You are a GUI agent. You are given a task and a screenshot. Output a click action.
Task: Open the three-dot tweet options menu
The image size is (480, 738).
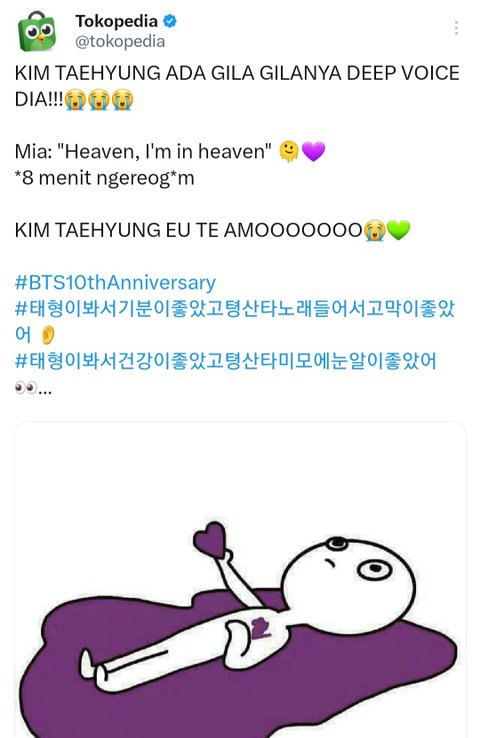pos(456,28)
